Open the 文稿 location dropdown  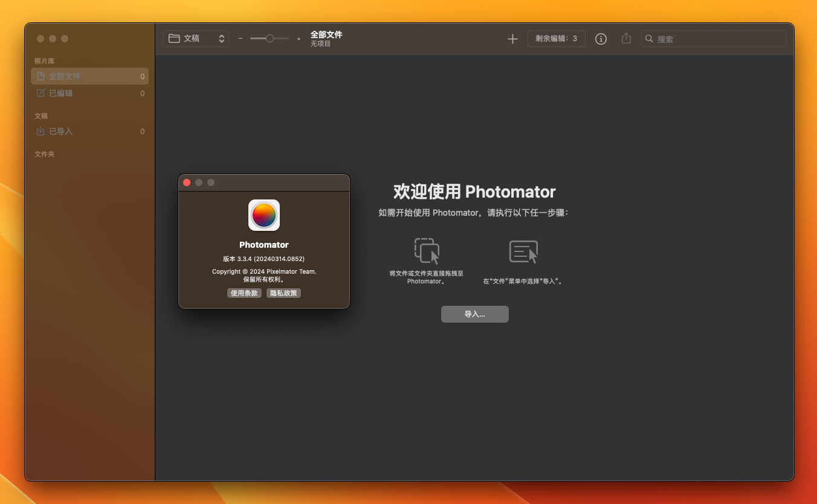click(196, 39)
